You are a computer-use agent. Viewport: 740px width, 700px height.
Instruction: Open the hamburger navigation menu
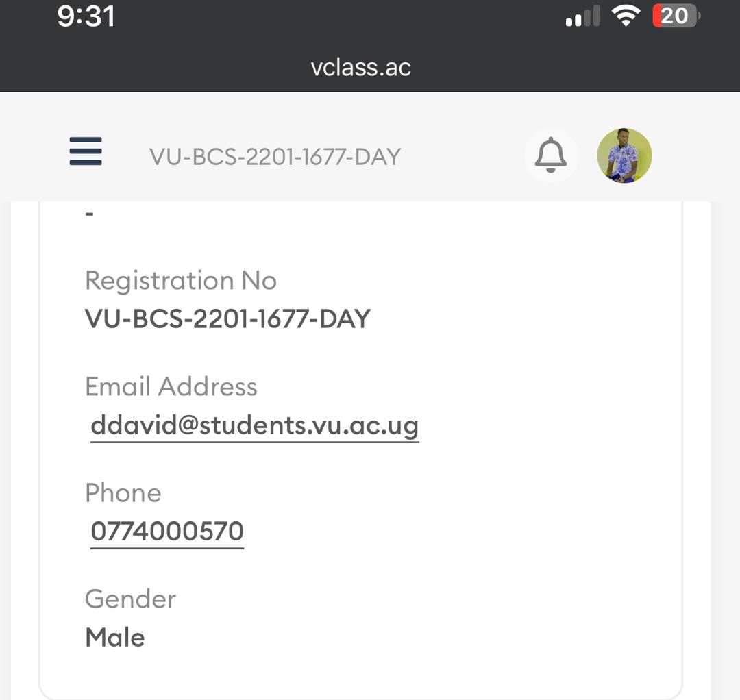click(x=86, y=151)
